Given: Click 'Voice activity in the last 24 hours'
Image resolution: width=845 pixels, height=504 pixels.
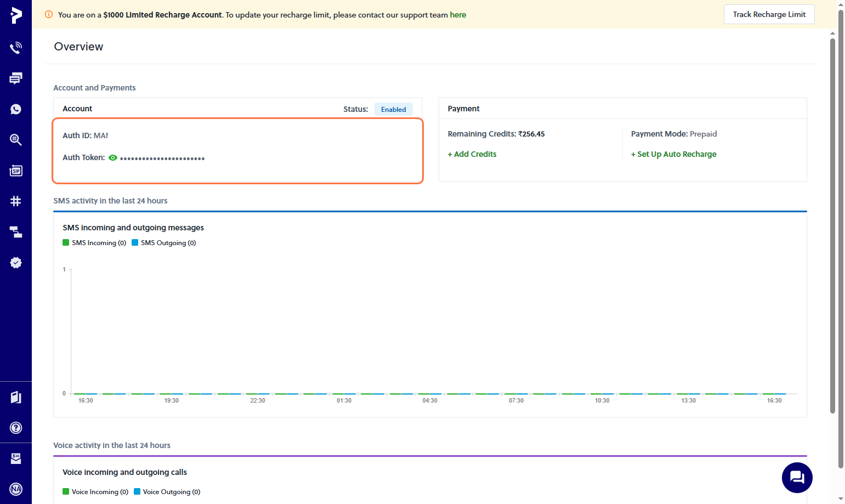Looking at the screenshot, I should point(112,445).
